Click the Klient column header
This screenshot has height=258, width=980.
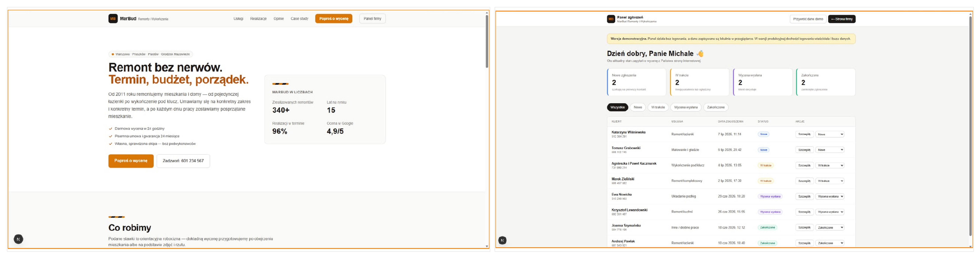pyautogui.click(x=616, y=121)
